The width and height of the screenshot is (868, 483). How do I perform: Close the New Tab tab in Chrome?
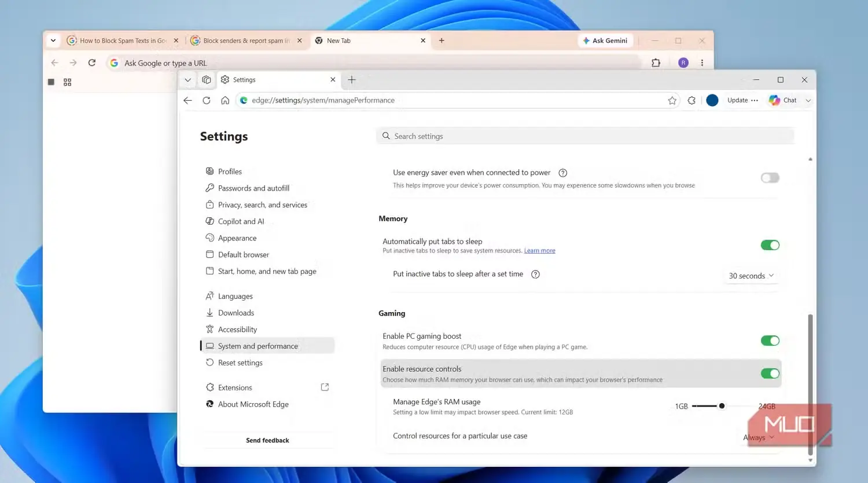click(423, 41)
